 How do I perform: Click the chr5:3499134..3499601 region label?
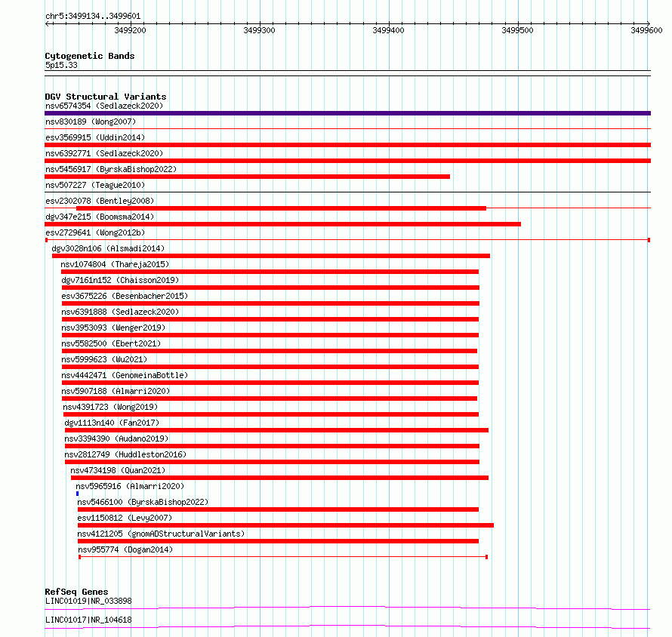pyautogui.click(x=93, y=17)
